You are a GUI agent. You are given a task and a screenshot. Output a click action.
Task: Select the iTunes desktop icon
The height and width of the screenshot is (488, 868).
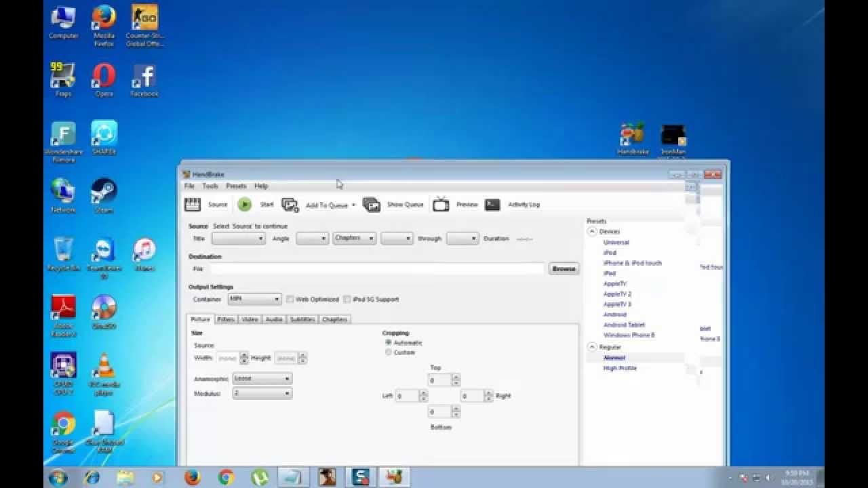144,254
